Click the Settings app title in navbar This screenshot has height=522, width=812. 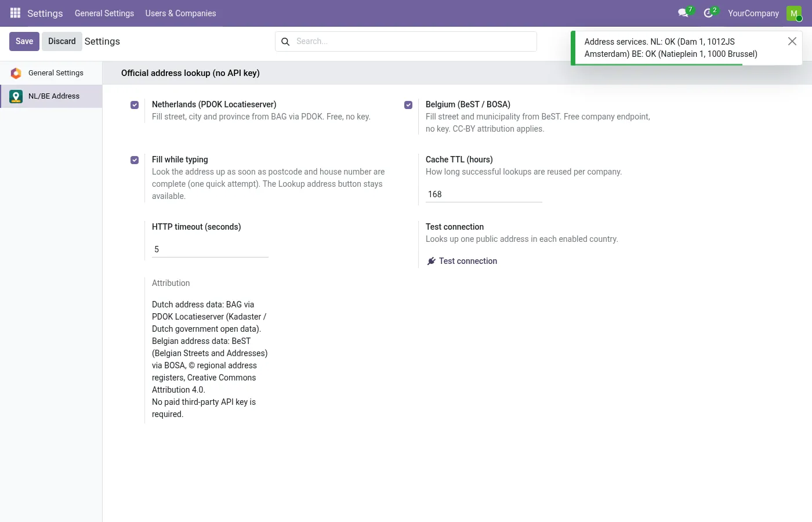point(45,13)
